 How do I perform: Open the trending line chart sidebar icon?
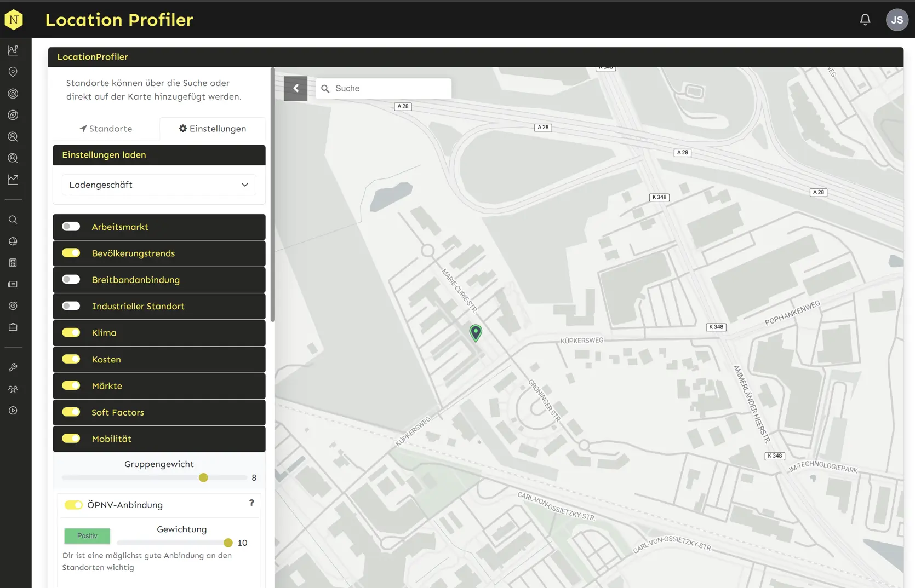click(x=13, y=180)
